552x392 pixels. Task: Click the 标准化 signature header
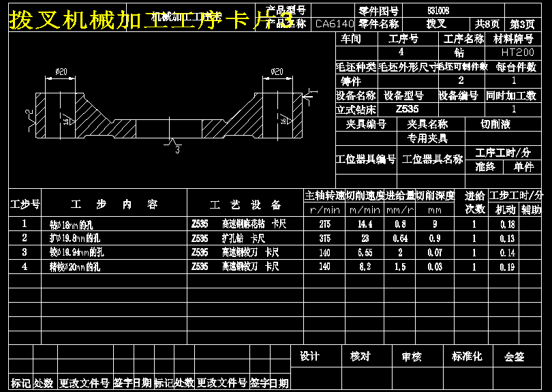click(467, 357)
